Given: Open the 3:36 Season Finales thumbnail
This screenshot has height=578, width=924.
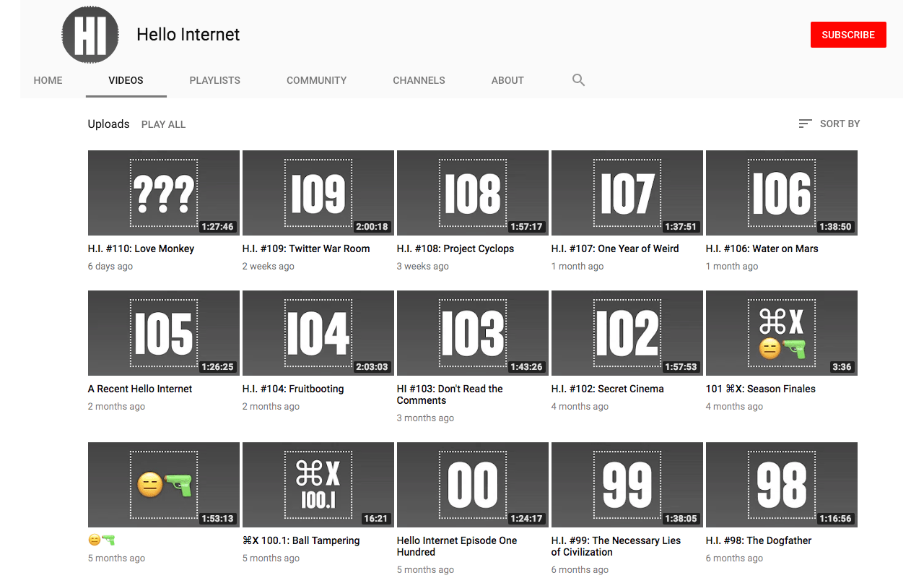Looking at the screenshot, I should [x=782, y=333].
